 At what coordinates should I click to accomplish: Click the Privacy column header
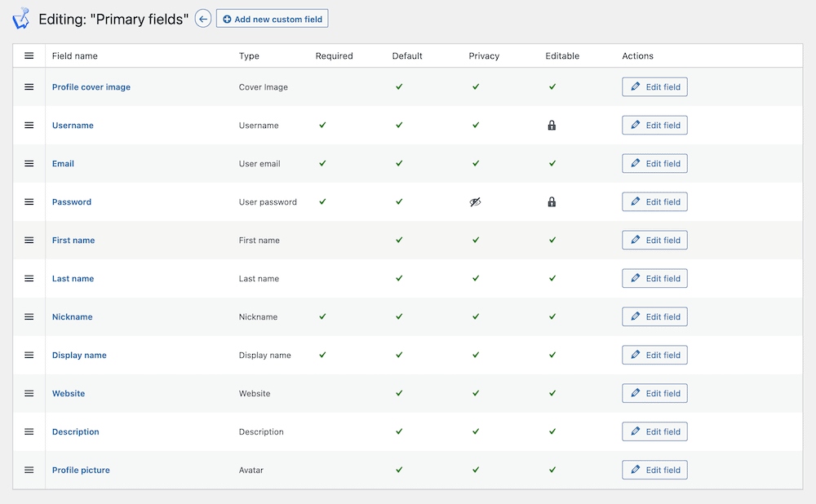tap(484, 55)
